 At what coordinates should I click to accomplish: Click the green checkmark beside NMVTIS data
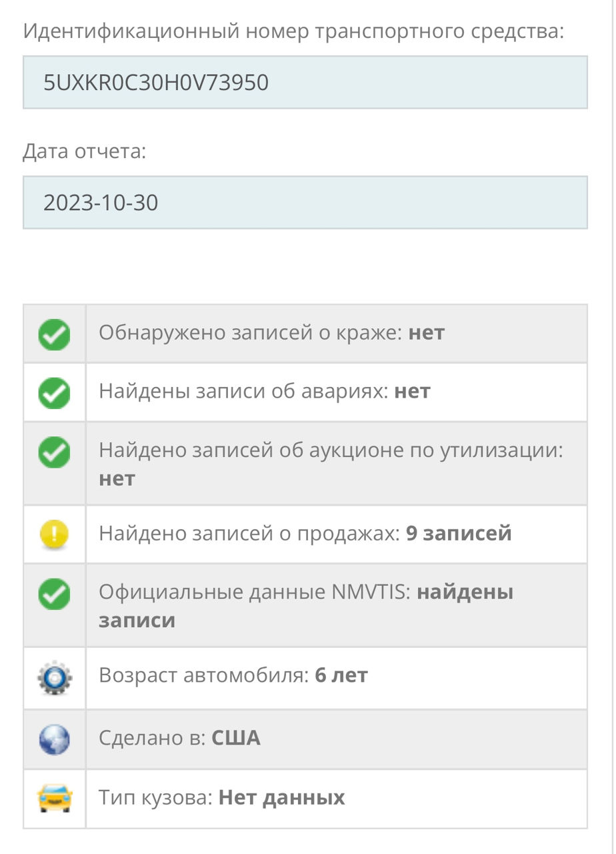[54, 594]
